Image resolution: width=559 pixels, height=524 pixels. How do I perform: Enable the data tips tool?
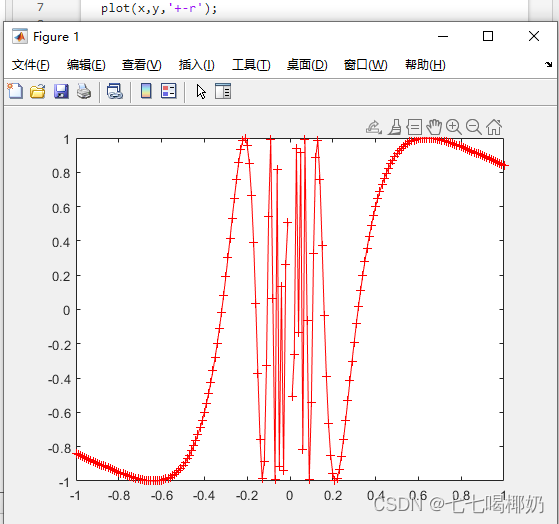pyautogui.click(x=414, y=127)
